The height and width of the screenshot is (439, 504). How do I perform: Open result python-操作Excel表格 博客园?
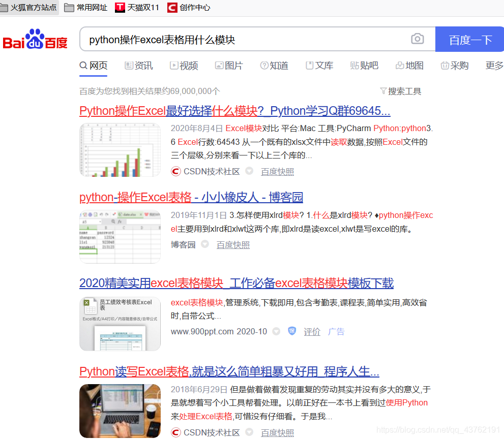click(x=191, y=197)
